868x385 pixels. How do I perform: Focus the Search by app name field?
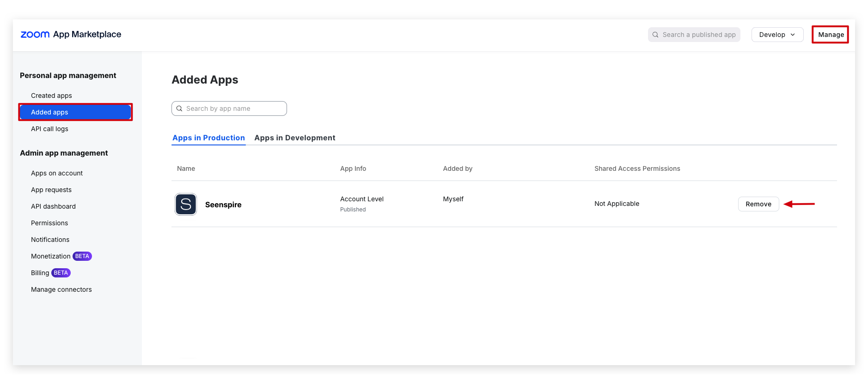click(x=229, y=108)
